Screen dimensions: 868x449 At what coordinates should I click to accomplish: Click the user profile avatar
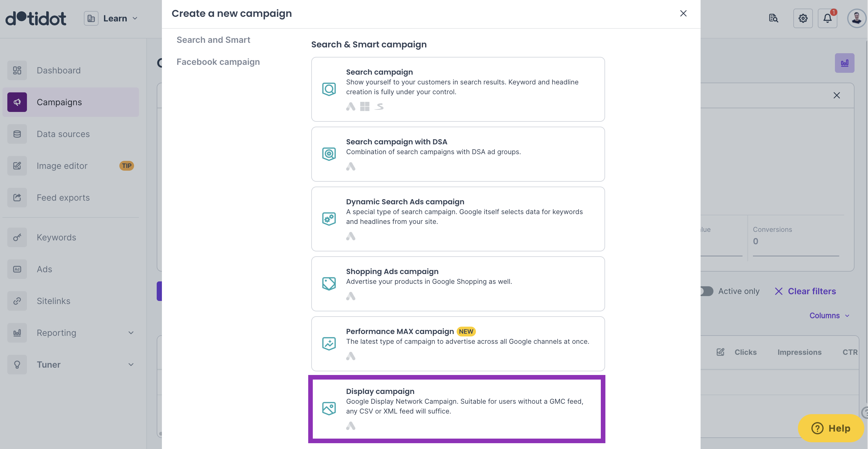(856, 18)
